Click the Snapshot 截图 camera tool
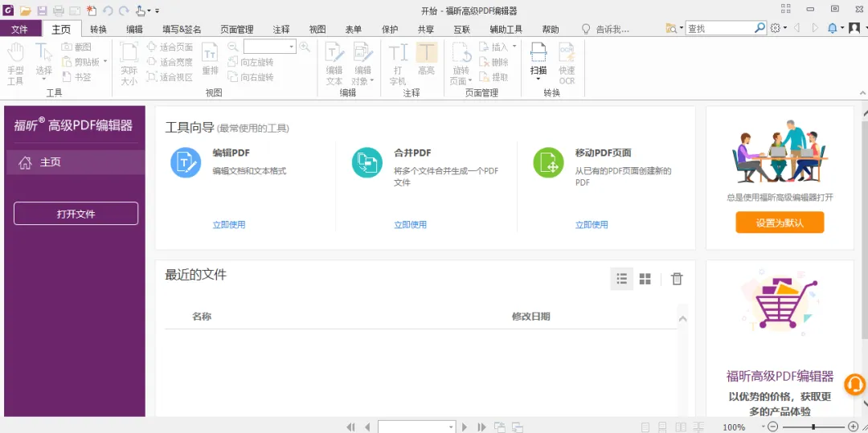Image resolution: width=868 pixels, height=433 pixels. point(76,47)
